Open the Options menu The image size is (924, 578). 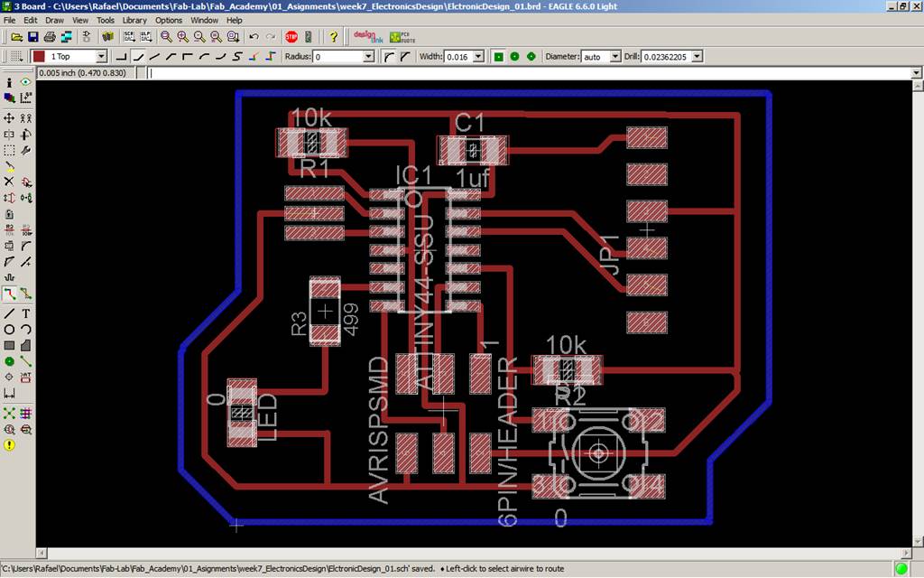(169, 20)
